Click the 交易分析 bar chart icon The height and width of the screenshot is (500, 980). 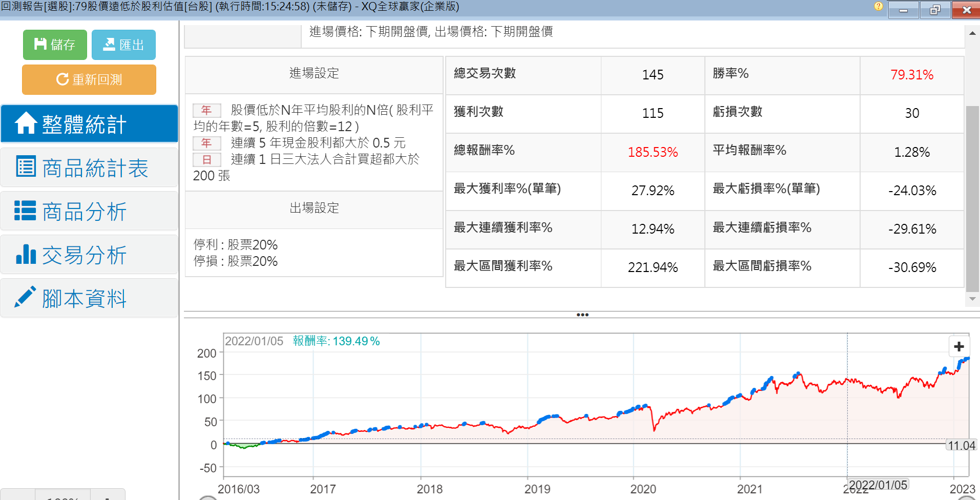pyautogui.click(x=26, y=254)
